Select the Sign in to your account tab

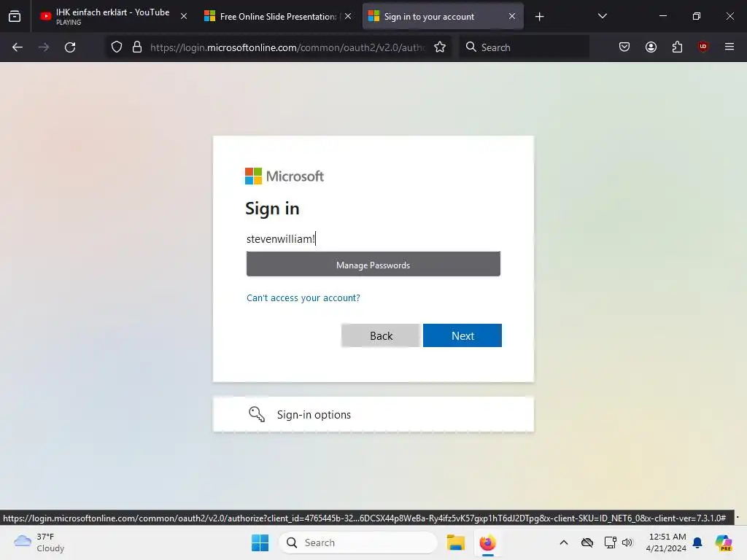443,17
